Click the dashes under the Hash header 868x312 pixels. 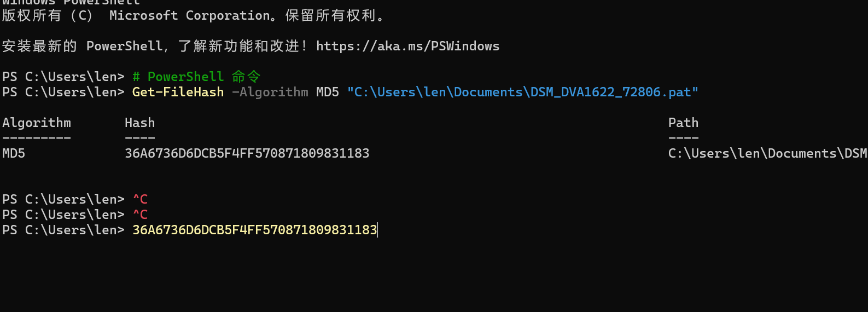coord(139,138)
